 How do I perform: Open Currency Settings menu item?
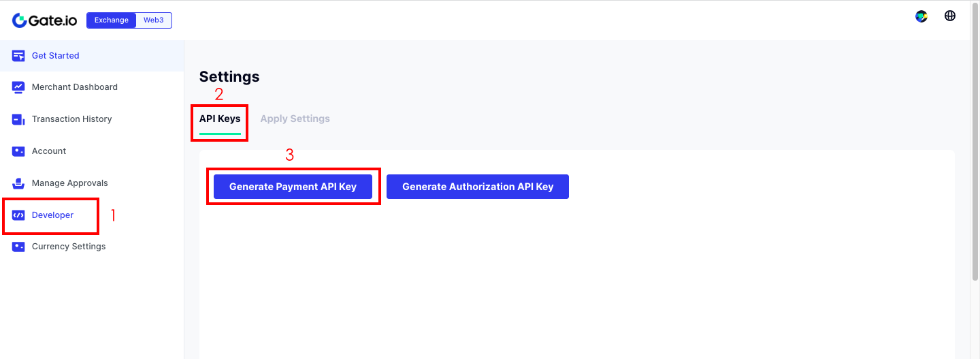click(69, 247)
